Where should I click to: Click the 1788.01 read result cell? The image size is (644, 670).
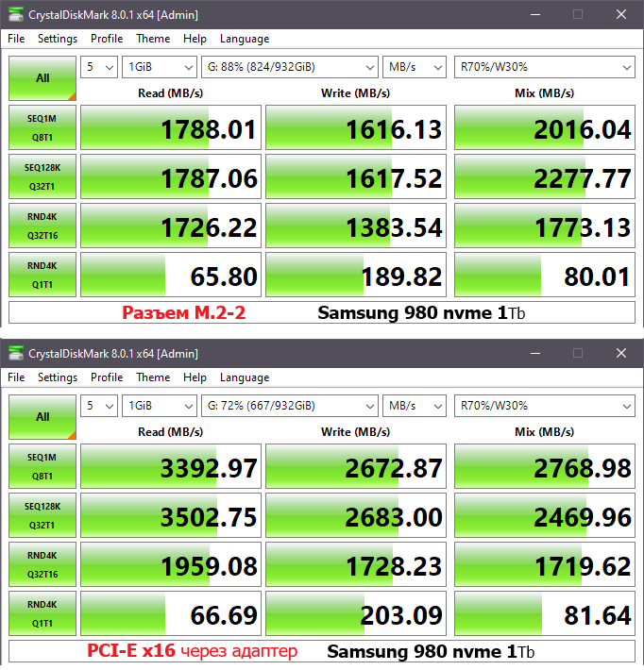171,127
